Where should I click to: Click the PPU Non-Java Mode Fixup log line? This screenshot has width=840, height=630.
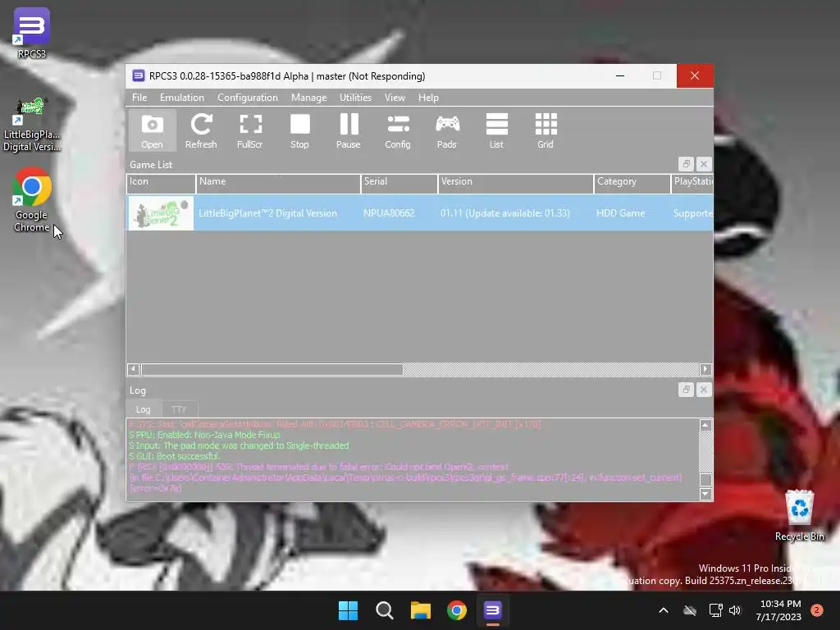(x=204, y=435)
